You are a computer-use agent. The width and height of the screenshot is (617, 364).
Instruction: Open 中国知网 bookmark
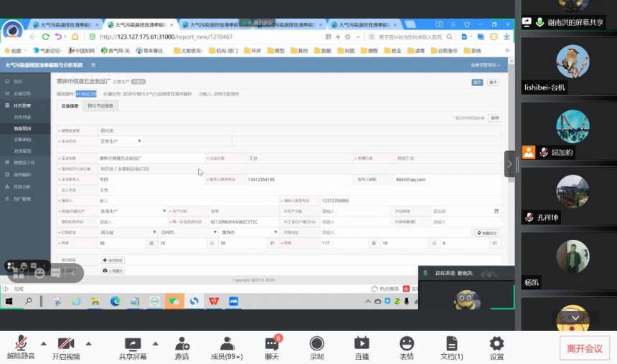click(x=82, y=51)
